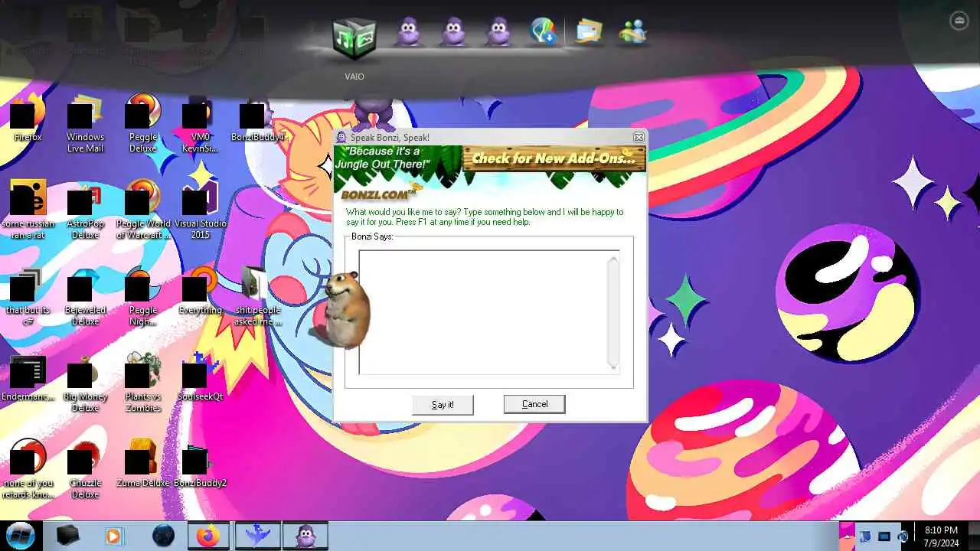Select the Bejeweled Deluxe desktop icon
This screenshot has width=980, height=551.
coord(85,297)
